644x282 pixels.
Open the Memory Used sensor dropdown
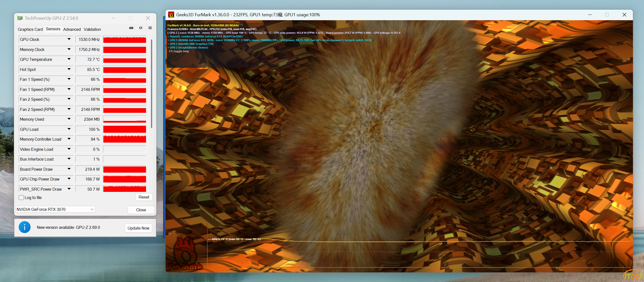[69, 119]
